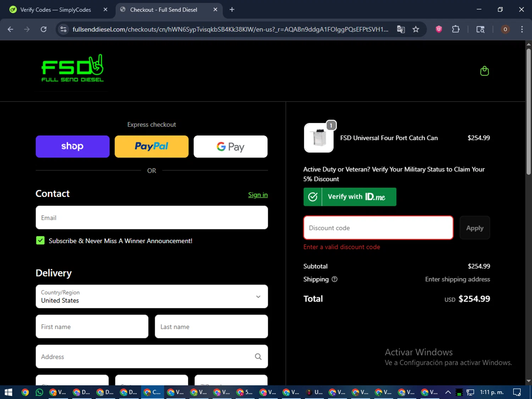Focus the Last name field

click(x=211, y=326)
